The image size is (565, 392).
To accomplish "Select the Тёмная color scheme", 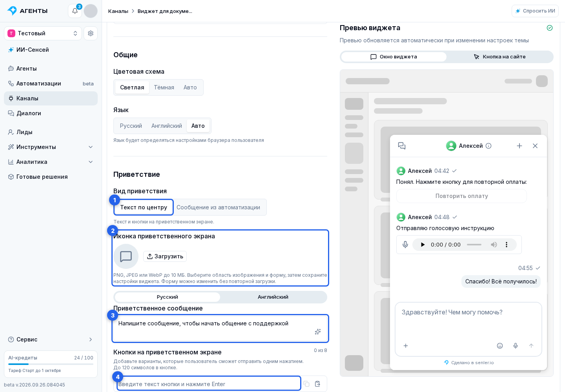I will click(164, 87).
